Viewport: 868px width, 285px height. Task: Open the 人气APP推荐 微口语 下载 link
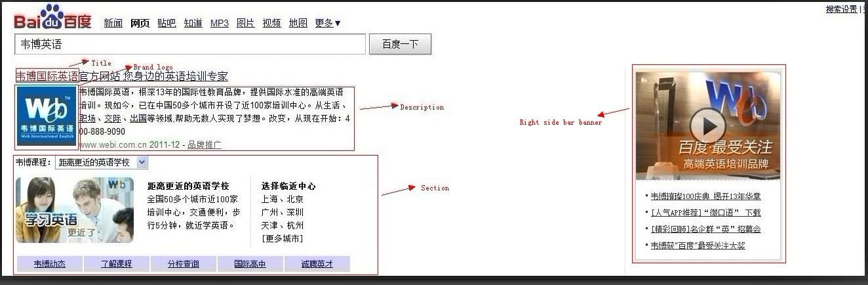pos(706,213)
